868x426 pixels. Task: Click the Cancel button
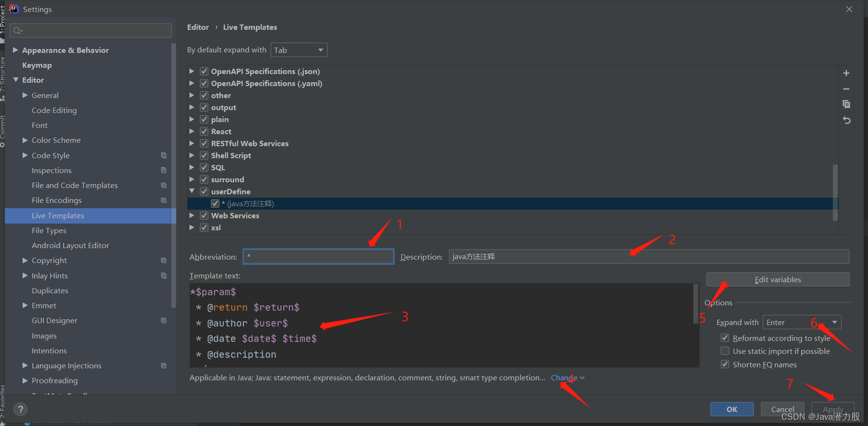[x=782, y=409]
